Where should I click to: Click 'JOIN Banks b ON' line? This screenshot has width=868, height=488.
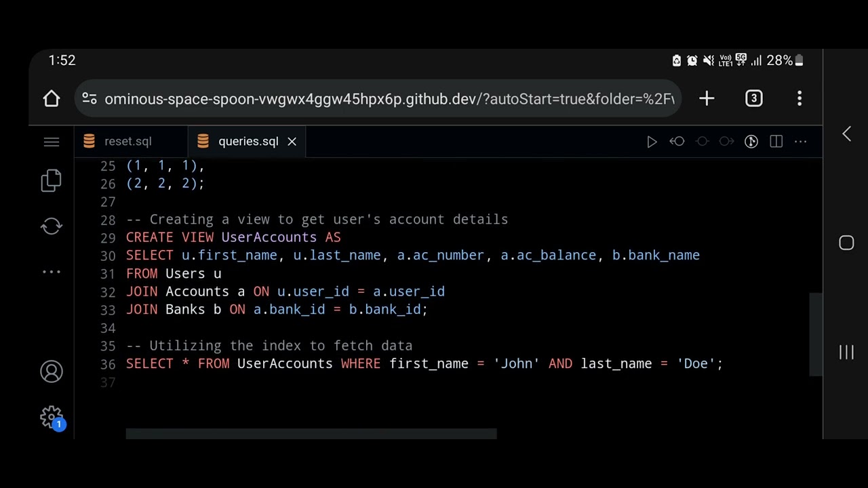[x=277, y=310]
